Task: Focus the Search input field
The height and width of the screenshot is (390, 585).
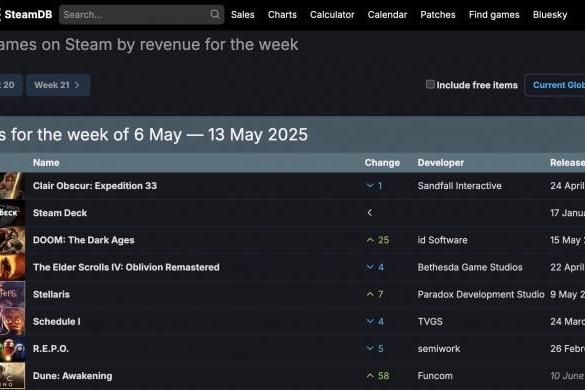Action: 141,15
